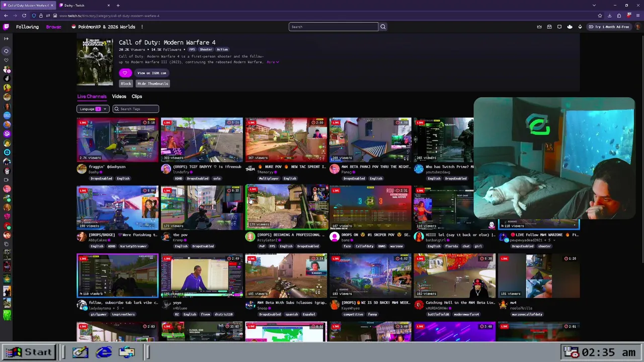This screenshot has height=362, width=644.
Task: Click the Block button
Action: click(x=126, y=83)
